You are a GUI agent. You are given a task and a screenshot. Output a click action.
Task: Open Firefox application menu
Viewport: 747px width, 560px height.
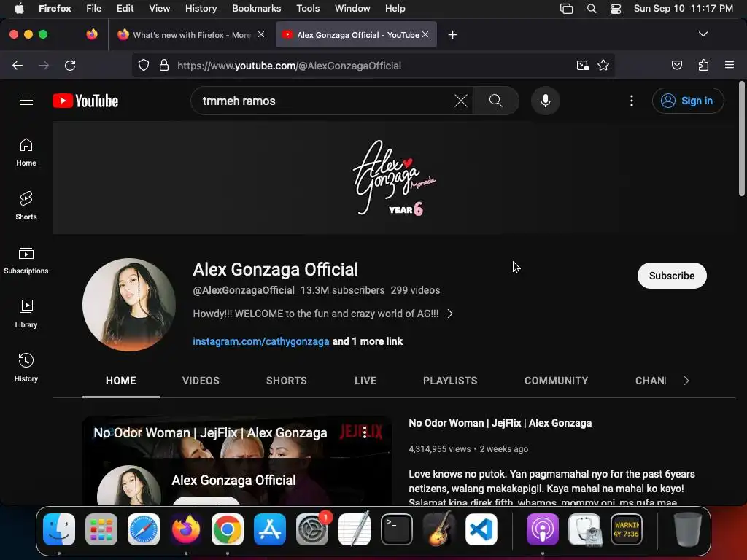729,65
